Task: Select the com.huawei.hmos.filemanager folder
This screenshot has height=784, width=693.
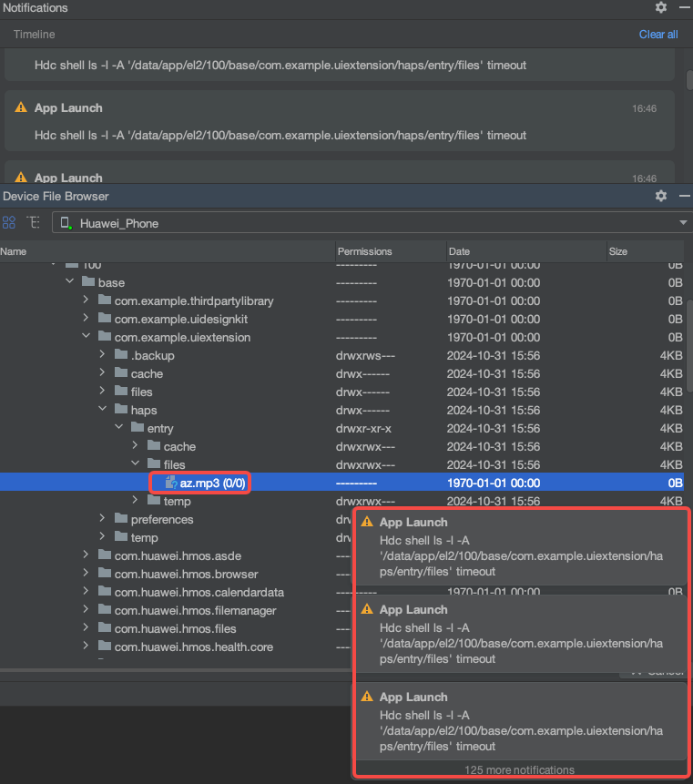Action: coord(195,611)
